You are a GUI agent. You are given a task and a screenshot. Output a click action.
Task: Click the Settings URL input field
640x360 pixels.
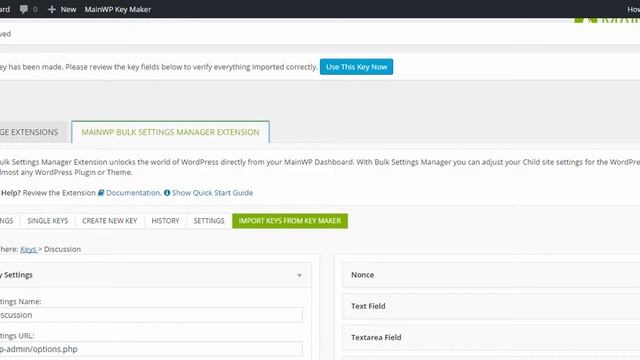(x=151, y=349)
